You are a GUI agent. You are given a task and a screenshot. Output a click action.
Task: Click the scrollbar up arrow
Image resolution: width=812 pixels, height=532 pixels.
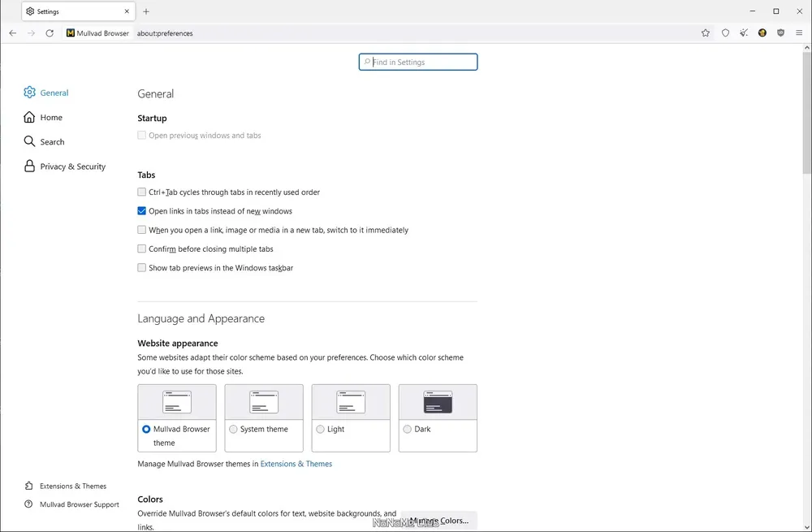coord(807,48)
